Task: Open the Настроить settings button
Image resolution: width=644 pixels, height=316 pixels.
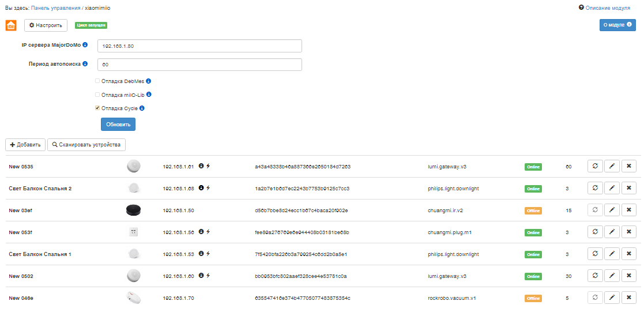Action: click(x=46, y=25)
